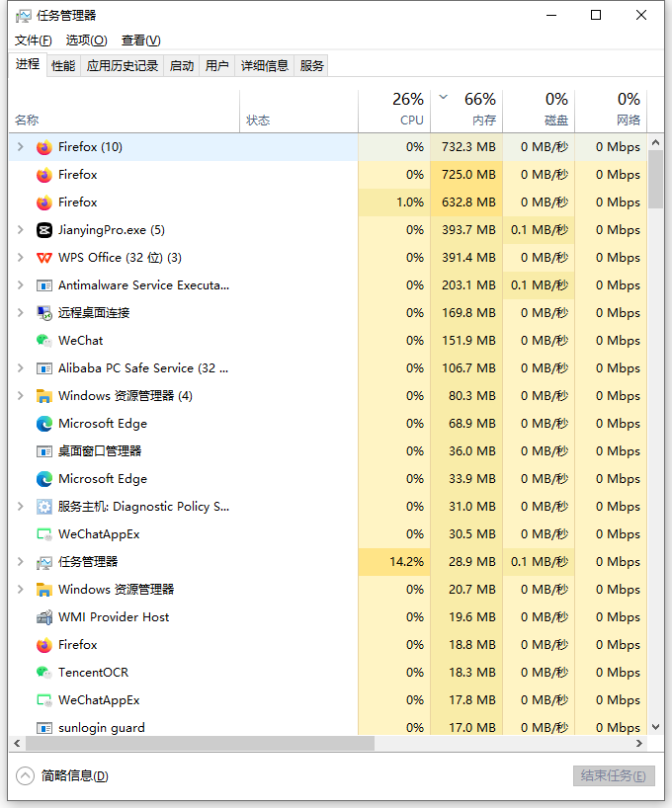The height and width of the screenshot is (808, 672).
Task: Click the Firefox 18.8 MB icon
Action: coord(44,645)
